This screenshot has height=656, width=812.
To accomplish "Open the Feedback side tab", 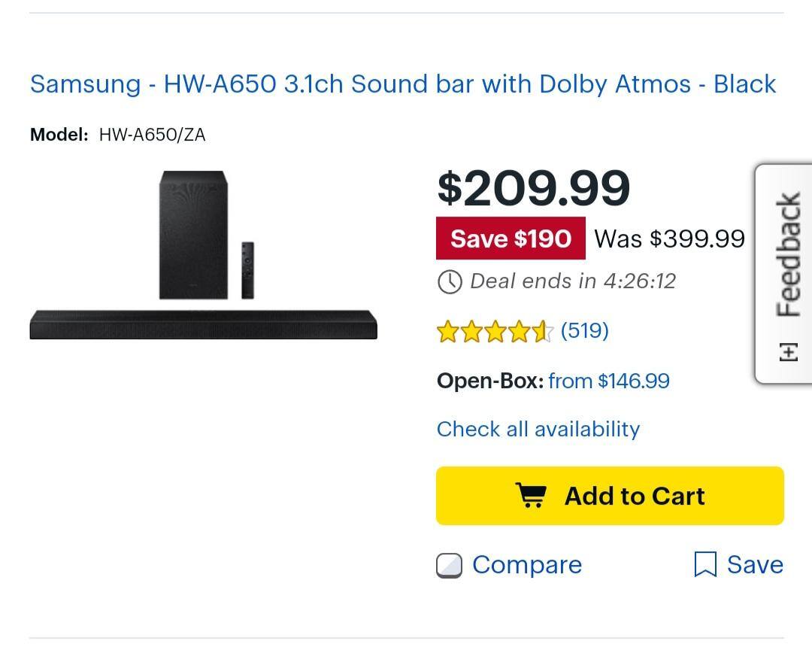I will [787, 256].
